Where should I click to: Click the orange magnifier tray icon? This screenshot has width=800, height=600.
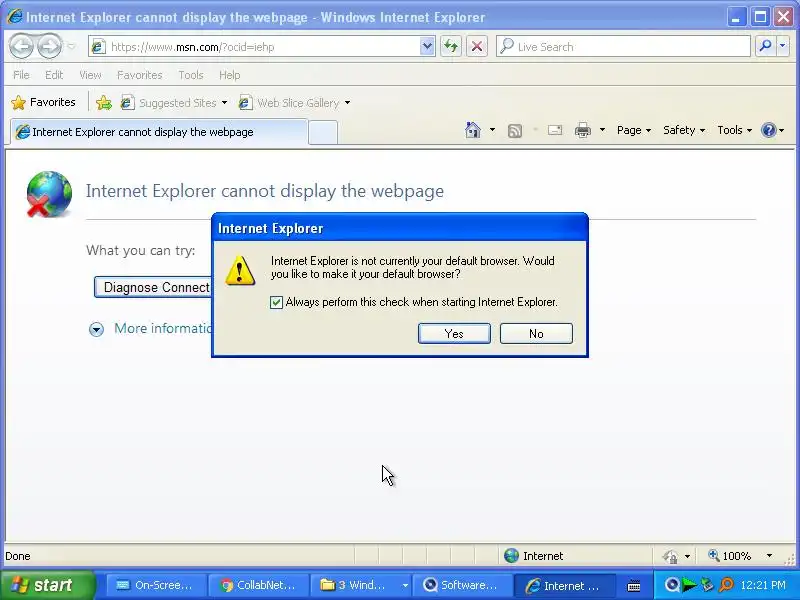click(x=726, y=585)
